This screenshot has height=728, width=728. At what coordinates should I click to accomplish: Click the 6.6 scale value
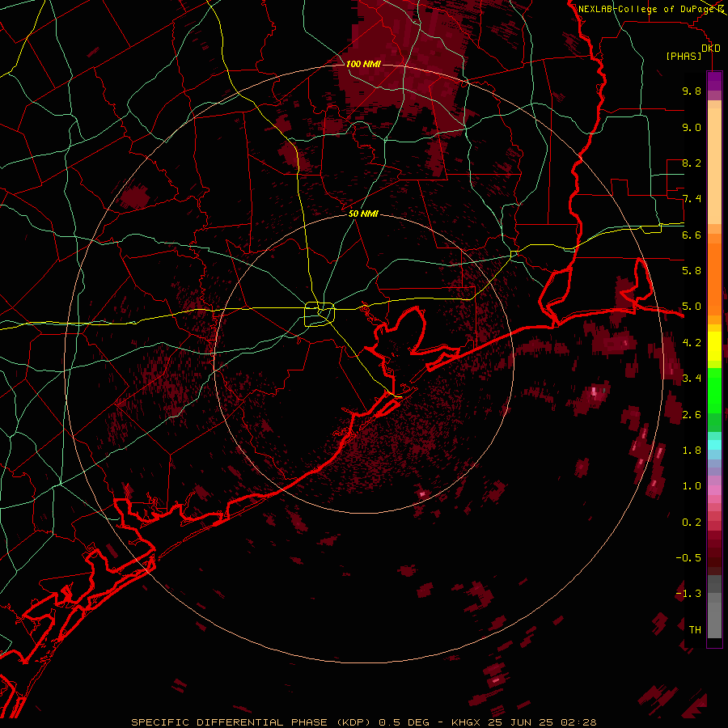pos(692,235)
